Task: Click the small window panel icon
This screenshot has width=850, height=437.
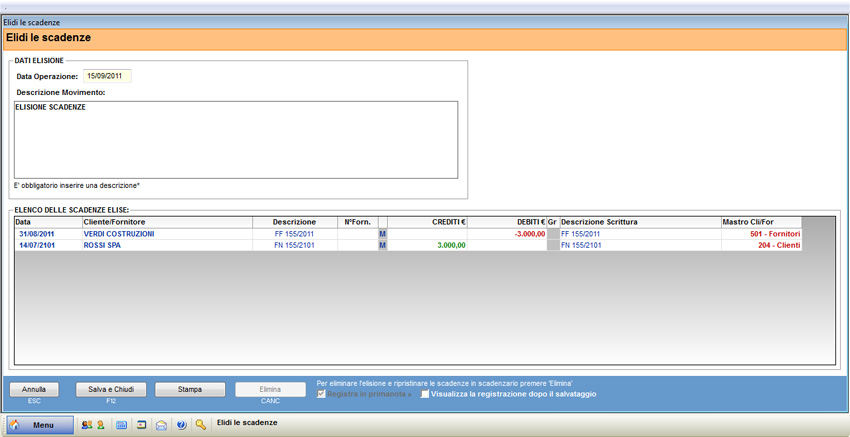Action: point(141,425)
